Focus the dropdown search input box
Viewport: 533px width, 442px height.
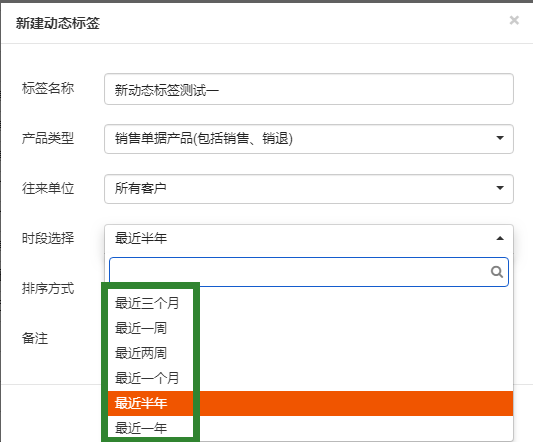[309, 272]
